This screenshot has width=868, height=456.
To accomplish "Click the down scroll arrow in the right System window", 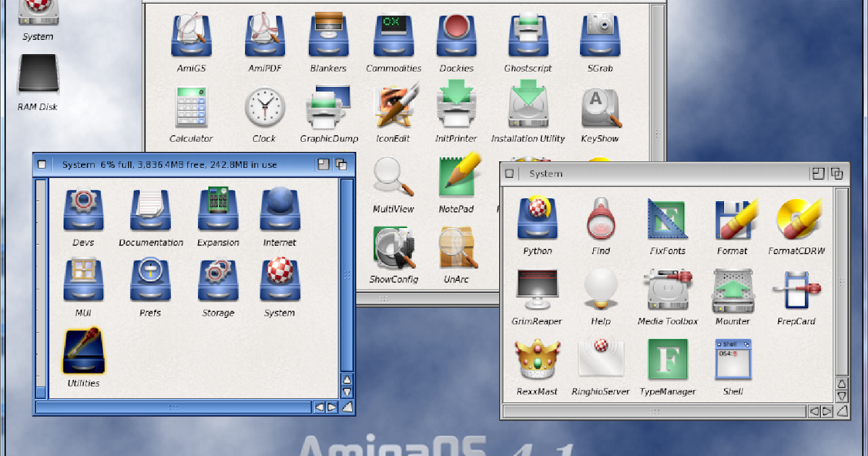I will pyautogui.click(x=842, y=396).
